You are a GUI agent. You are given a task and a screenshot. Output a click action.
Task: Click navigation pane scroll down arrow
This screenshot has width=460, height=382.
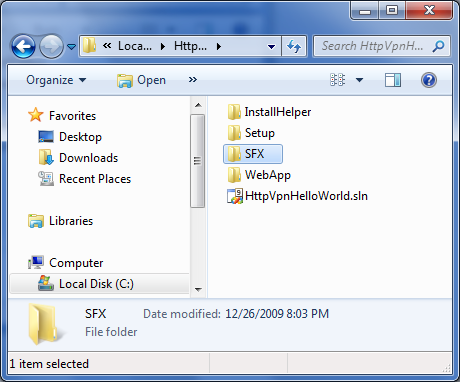198,289
